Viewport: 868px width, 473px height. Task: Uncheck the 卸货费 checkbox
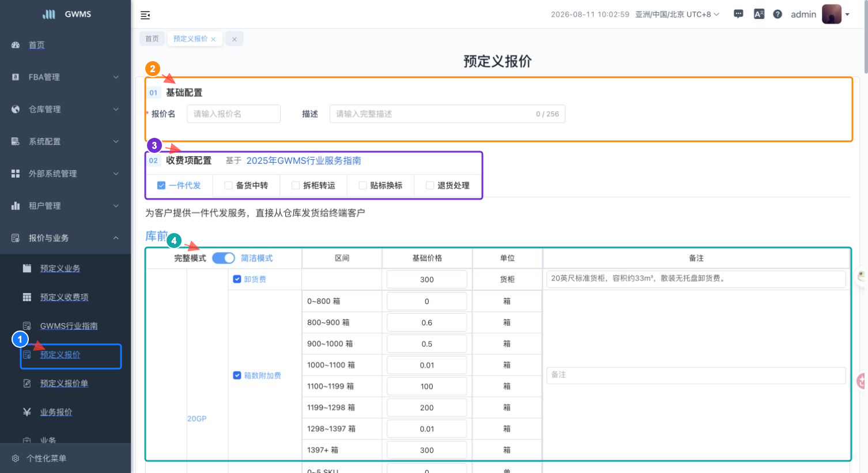237,279
